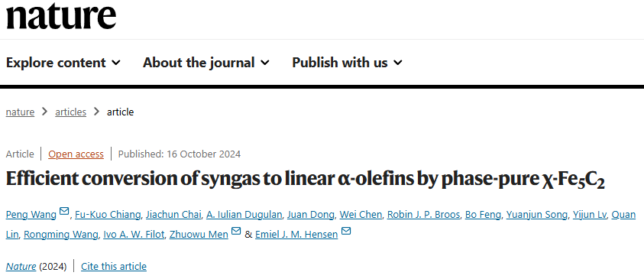Click the Open access link
Screen dimensions: 644x279
[76, 154]
